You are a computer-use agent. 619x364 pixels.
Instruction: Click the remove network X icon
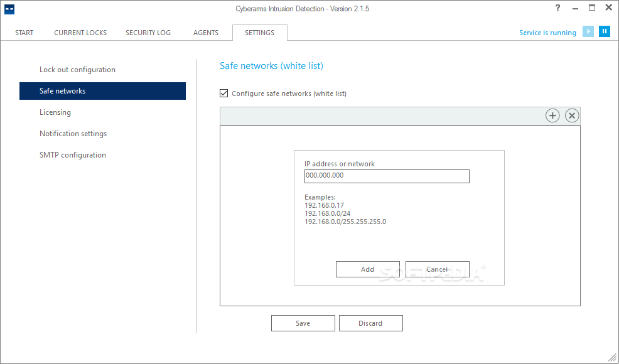(572, 115)
